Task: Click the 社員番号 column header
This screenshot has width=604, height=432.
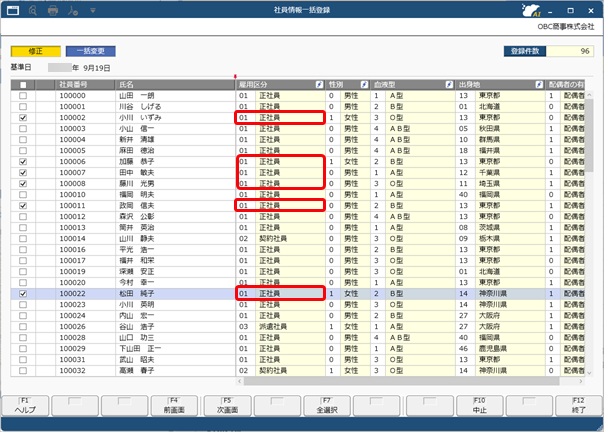Action: [x=85, y=85]
